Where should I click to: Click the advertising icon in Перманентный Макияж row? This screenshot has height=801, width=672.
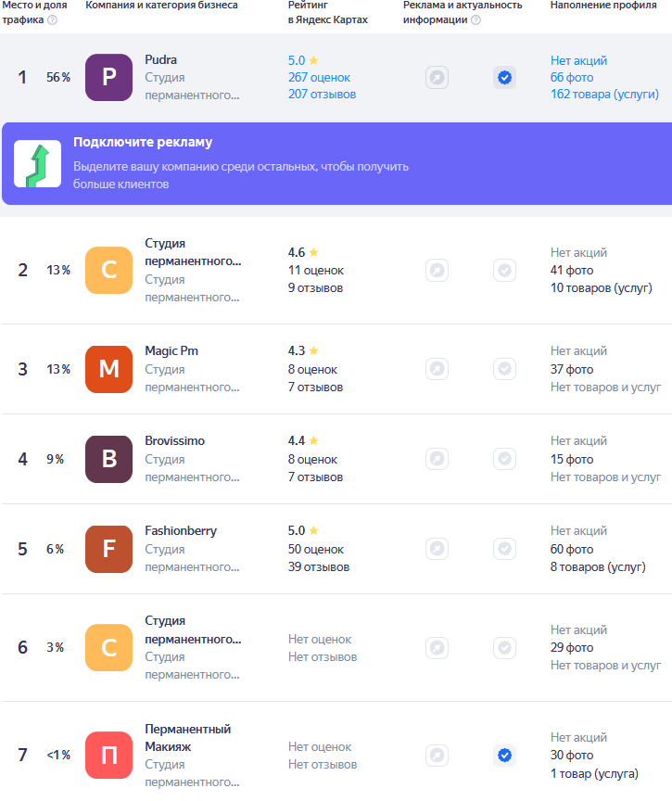tap(437, 755)
